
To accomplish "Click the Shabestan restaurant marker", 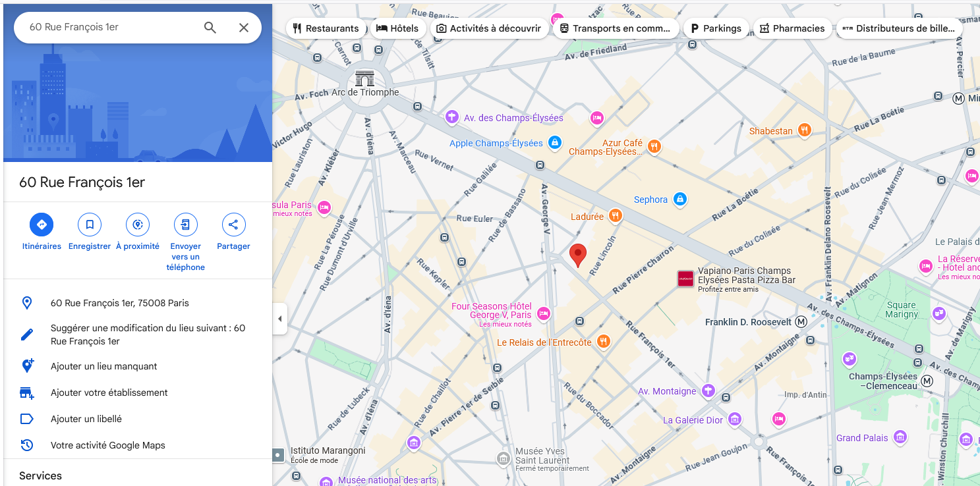I will pyautogui.click(x=804, y=130).
